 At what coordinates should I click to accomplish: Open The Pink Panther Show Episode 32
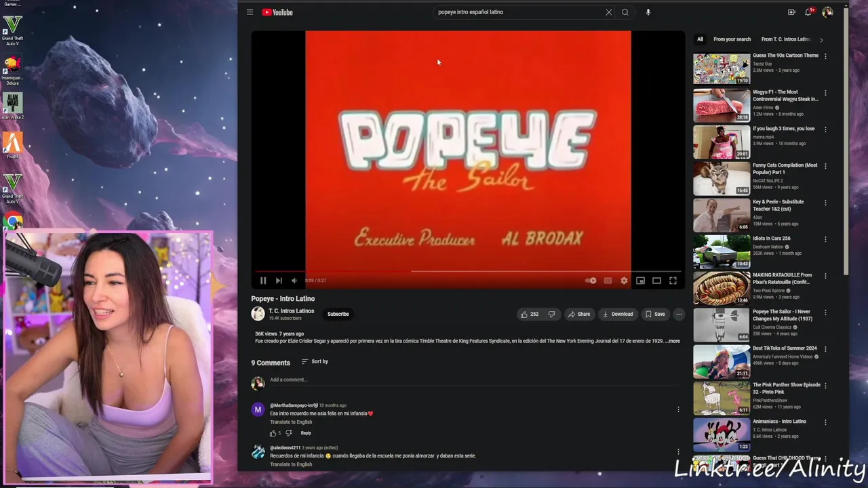[x=722, y=398]
